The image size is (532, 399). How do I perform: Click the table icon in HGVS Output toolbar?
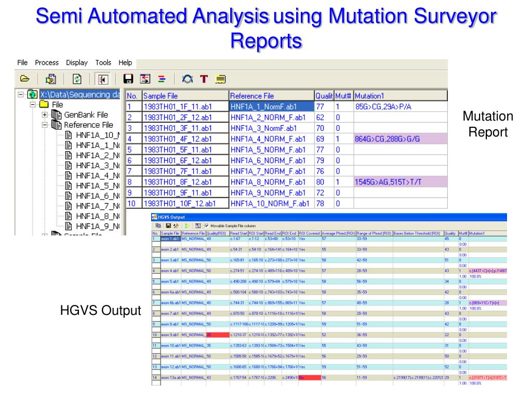point(198,225)
